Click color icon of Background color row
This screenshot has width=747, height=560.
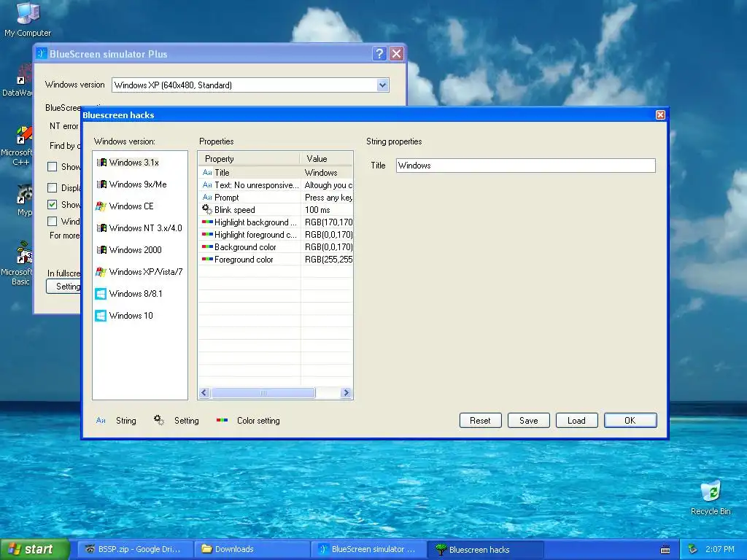(x=207, y=247)
